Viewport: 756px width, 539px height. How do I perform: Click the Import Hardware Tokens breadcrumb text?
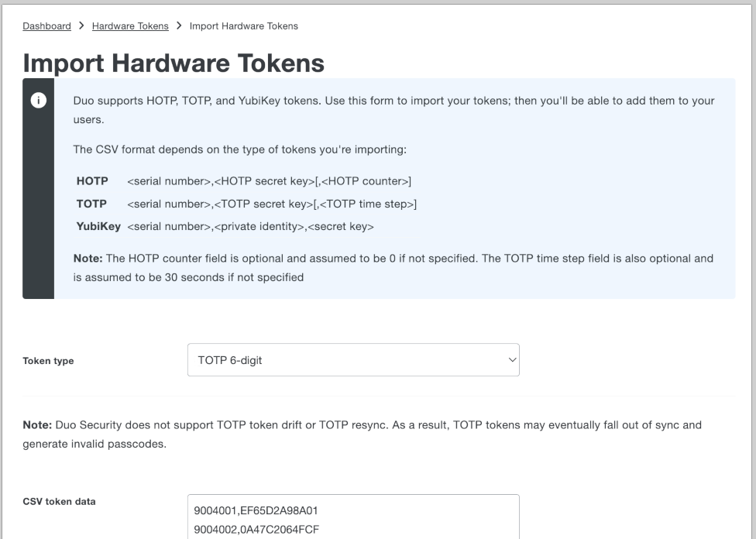[x=243, y=26]
